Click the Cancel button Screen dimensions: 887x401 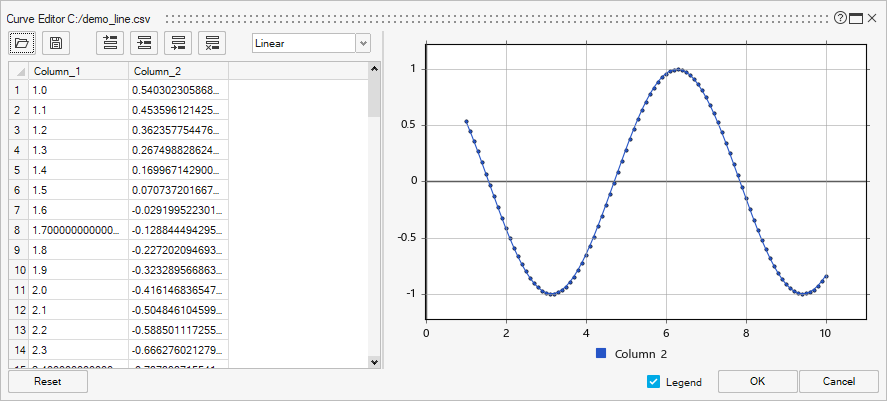click(838, 381)
